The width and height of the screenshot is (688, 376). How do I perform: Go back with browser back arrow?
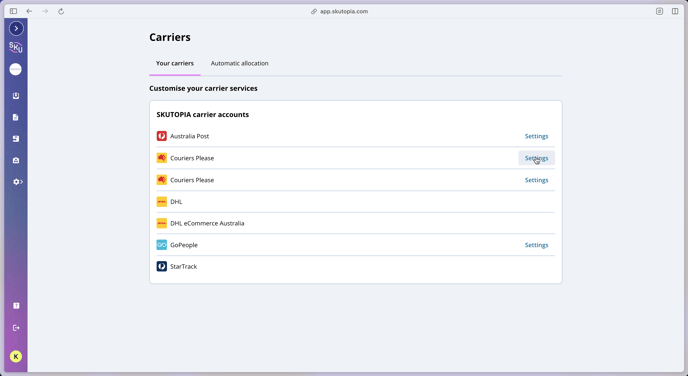click(29, 11)
